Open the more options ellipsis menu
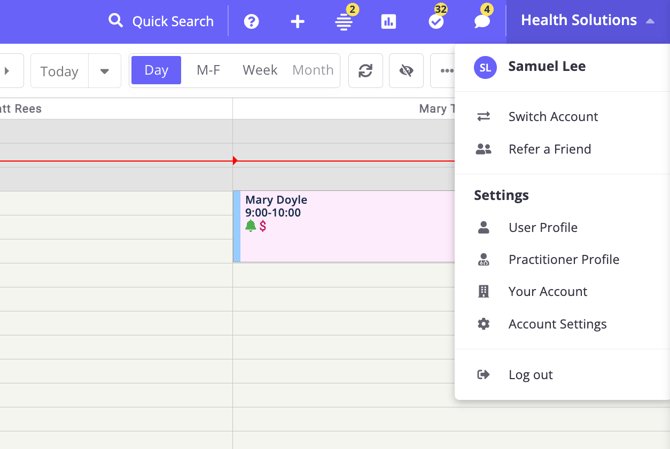This screenshot has width=670, height=449. tap(445, 71)
